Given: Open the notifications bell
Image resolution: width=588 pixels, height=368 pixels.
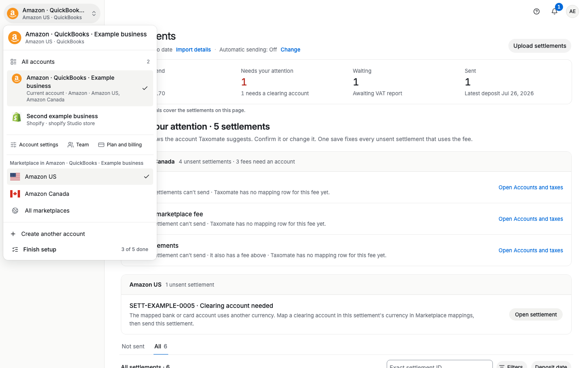Looking at the screenshot, I should click(x=555, y=11).
